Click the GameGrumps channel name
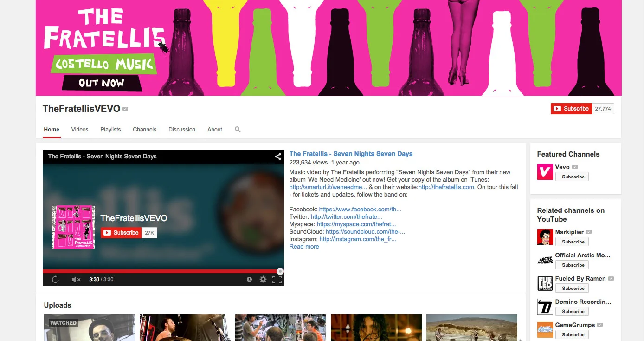Viewport: 644px width, 341px height. 575,325
